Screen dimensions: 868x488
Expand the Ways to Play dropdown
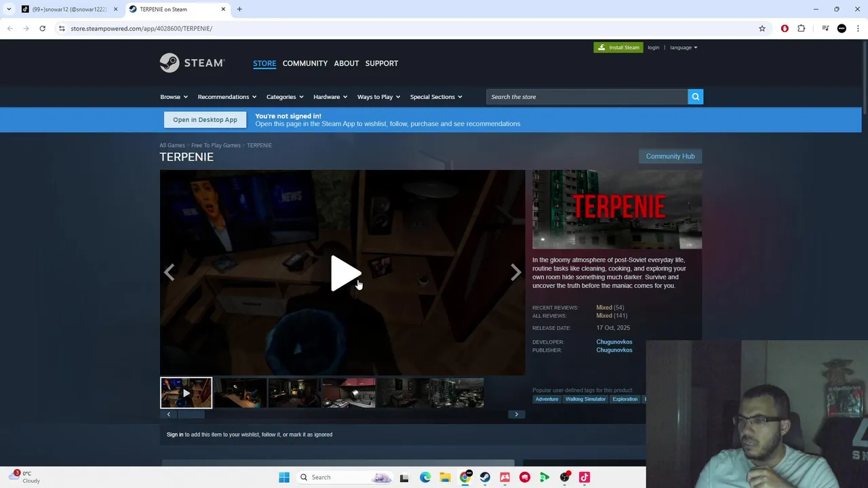[x=378, y=97]
